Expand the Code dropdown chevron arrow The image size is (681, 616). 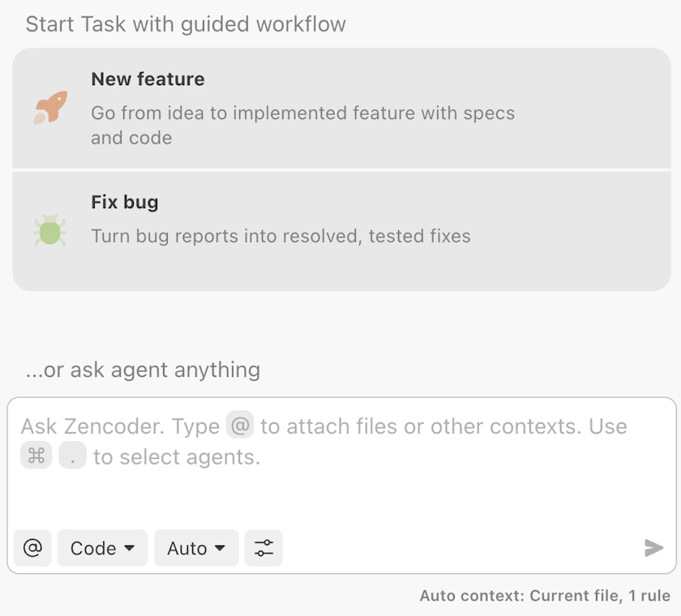point(130,548)
